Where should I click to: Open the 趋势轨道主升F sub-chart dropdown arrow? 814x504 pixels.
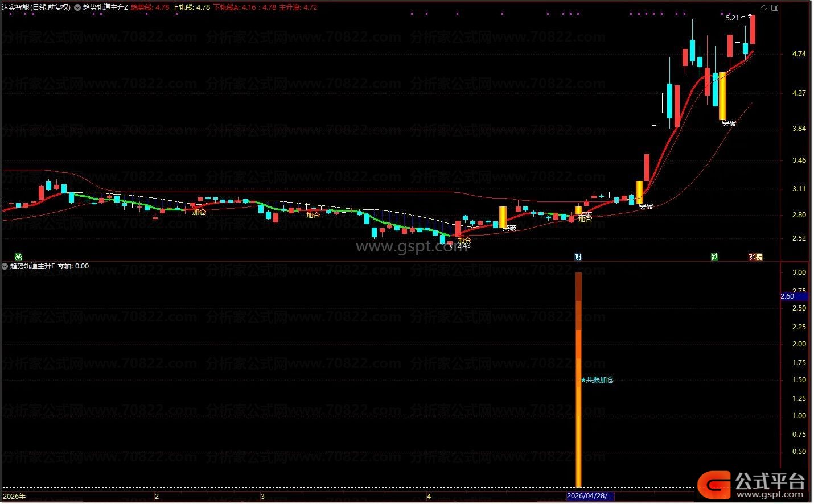coord(5,266)
